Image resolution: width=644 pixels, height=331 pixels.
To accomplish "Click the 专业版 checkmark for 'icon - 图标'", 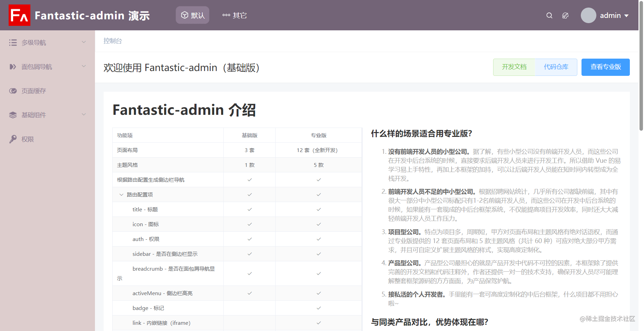I will pyautogui.click(x=319, y=224).
